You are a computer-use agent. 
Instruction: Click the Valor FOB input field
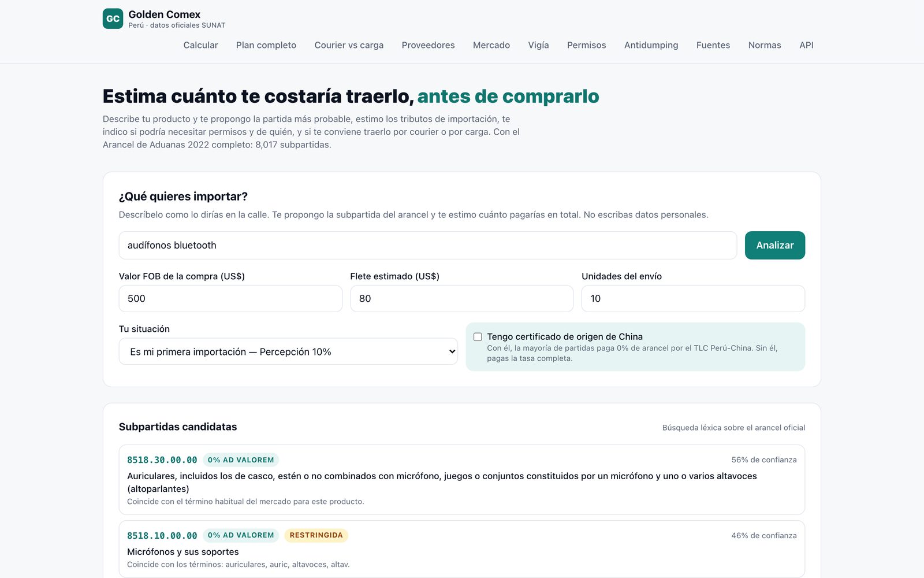pos(230,298)
